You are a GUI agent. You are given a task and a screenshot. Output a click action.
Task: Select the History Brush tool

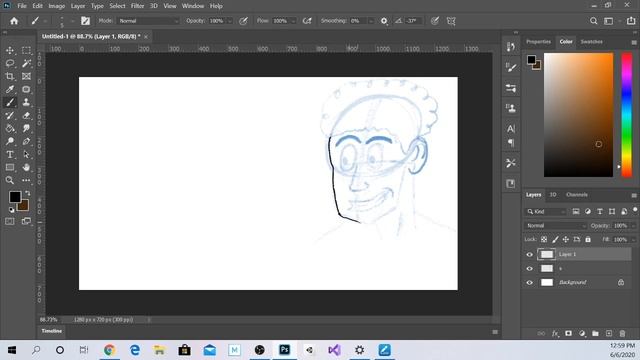(x=10, y=116)
